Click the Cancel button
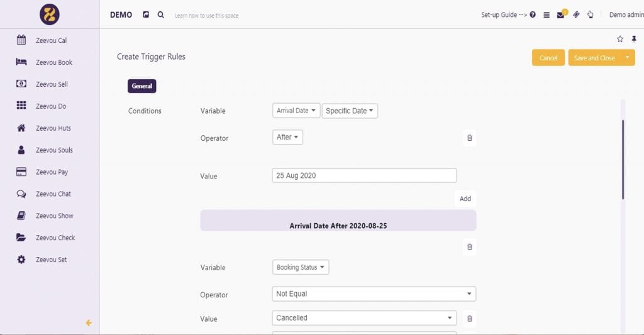The width and height of the screenshot is (644, 335). pos(548,57)
